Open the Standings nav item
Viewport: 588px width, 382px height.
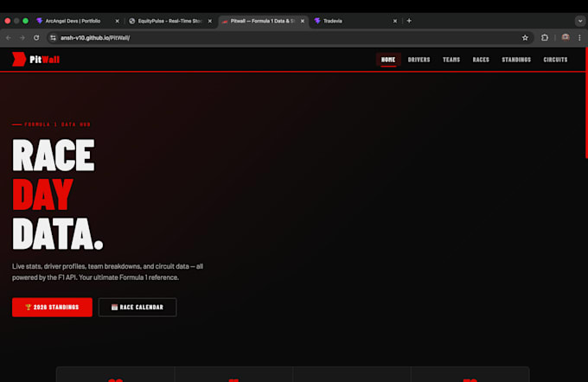click(516, 60)
